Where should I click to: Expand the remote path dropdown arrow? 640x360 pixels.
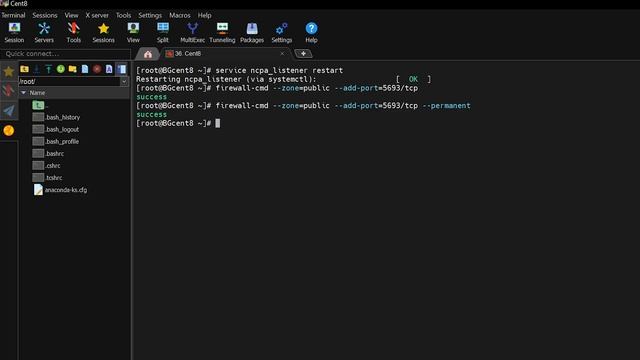tap(124, 81)
